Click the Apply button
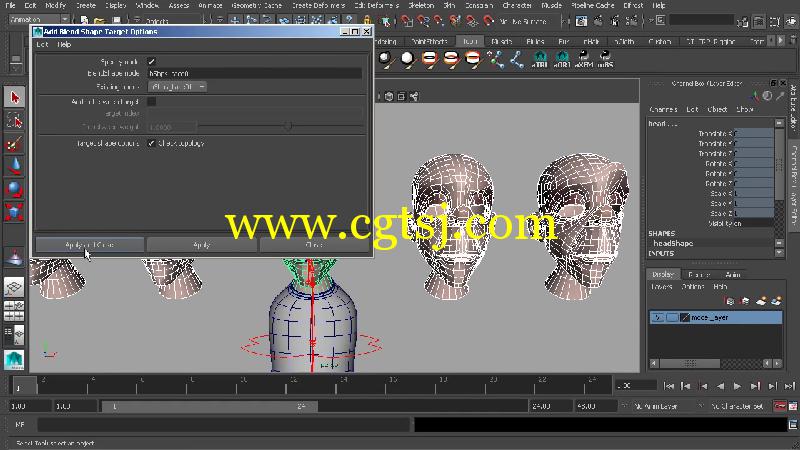The height and width of the screenshot is (450, 800). (202, 245)
